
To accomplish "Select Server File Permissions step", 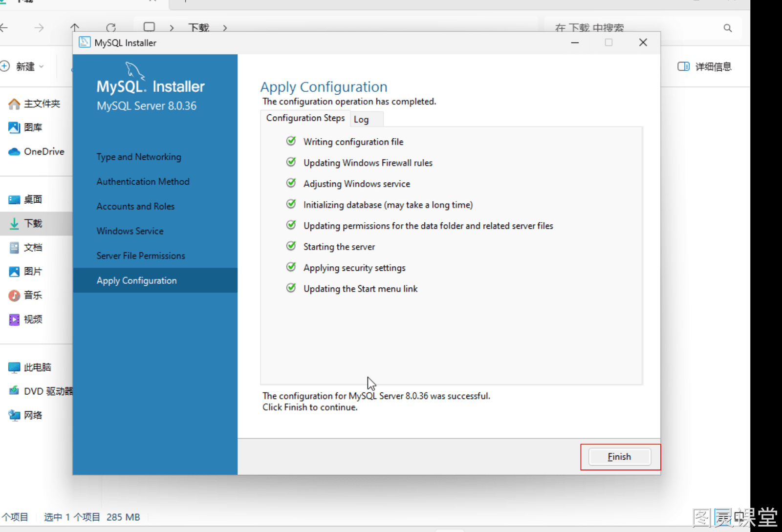I will [x=141, y=256].
